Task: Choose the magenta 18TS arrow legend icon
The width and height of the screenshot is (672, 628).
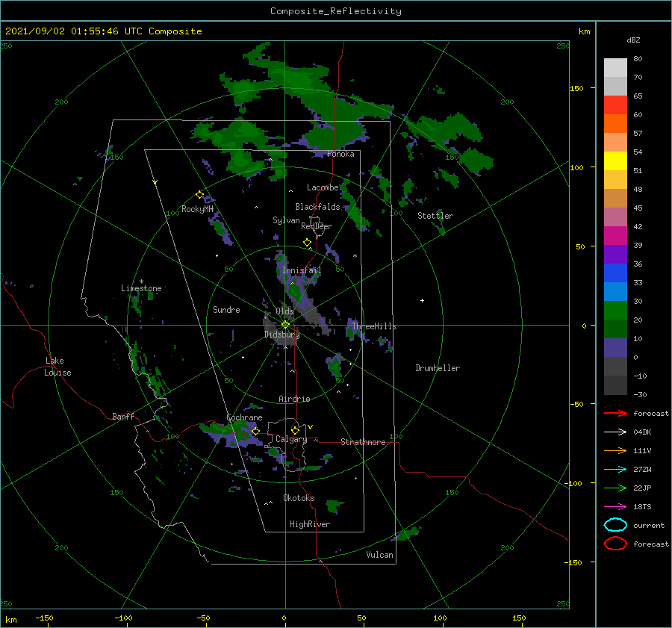Action: coord(615,507)
